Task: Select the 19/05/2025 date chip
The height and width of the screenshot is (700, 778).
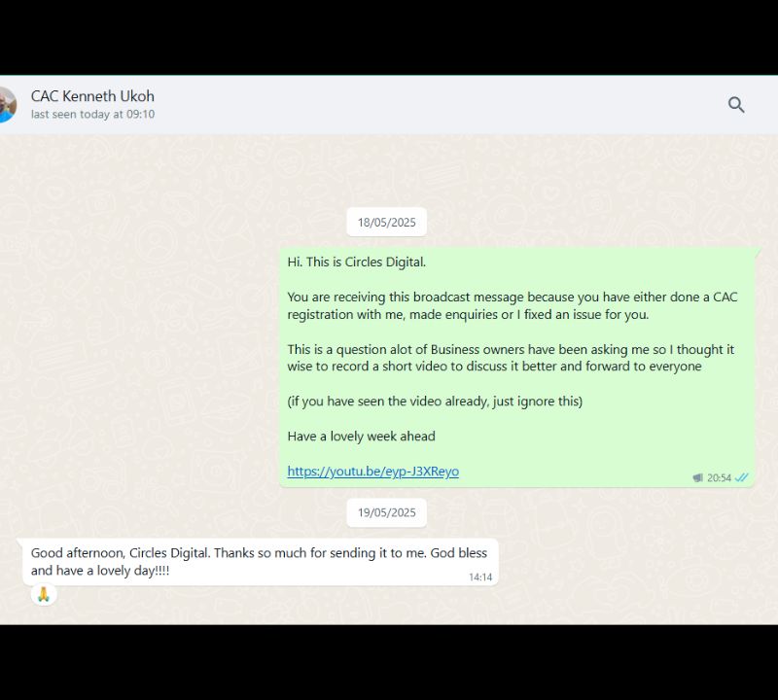Action: (386, 512)
